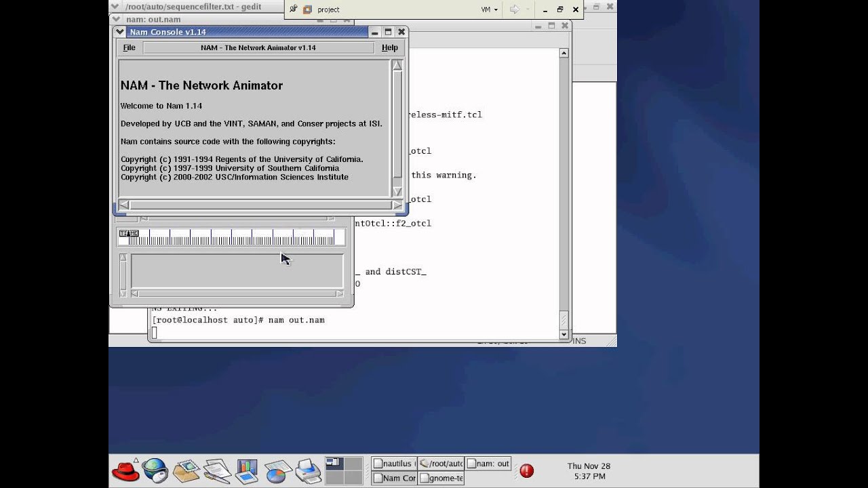Minimize the Nam Console window
Viewport: 868px width, 488px height.
click(374, 32)
